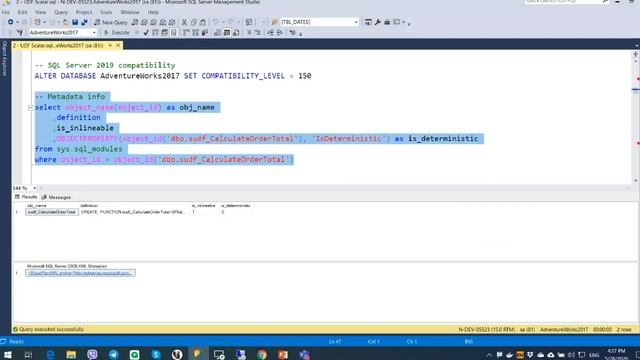Click the Execute button
This screenshot has height=360, width=640.
point(117,33)
